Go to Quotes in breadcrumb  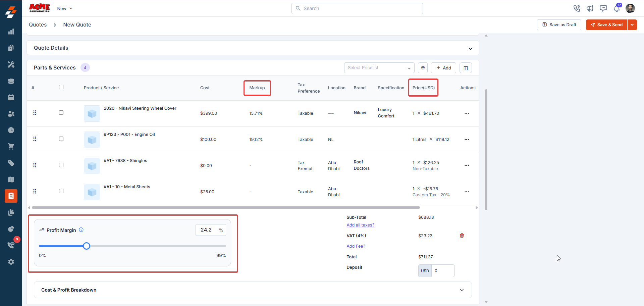pyautogui.click(x=38, y=25)
